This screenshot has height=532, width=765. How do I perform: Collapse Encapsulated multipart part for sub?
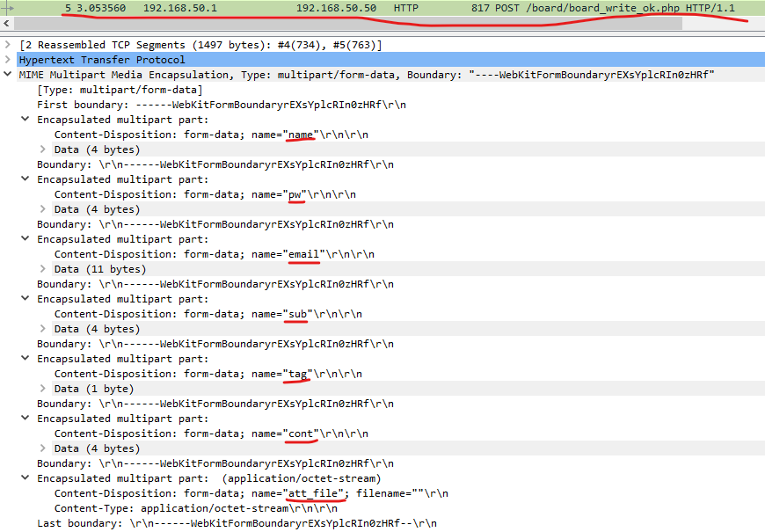click(x=25, y=299)
